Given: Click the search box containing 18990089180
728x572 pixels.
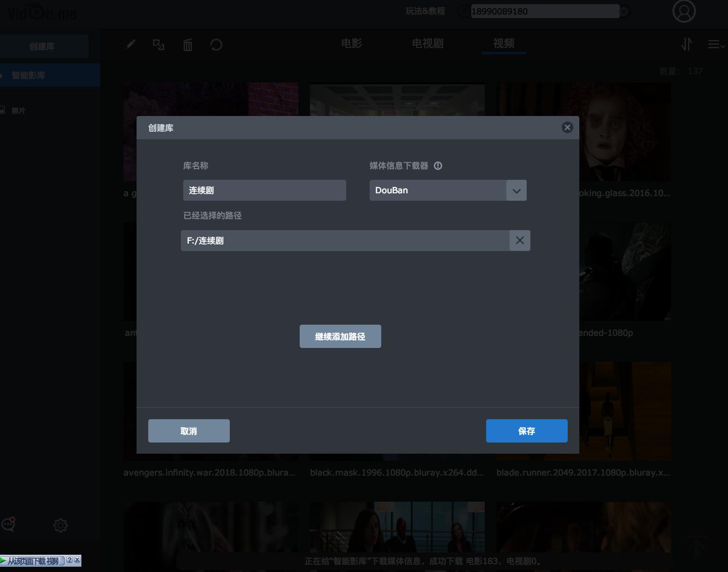Looking at the screenshot, I should pyautogui.click(x=545, y=11).
